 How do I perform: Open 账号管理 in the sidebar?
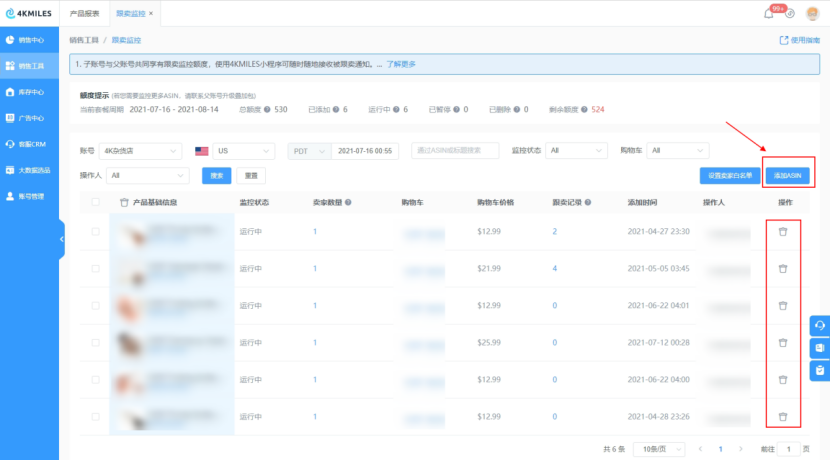[30, 196]
